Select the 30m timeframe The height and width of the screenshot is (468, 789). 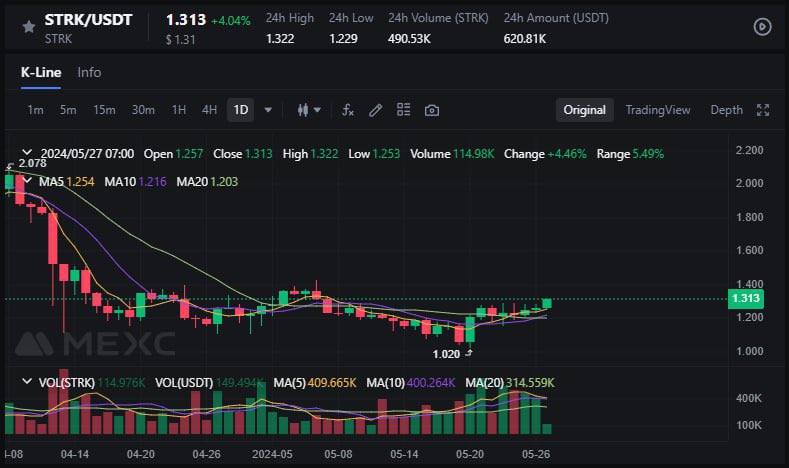point(143,110)
